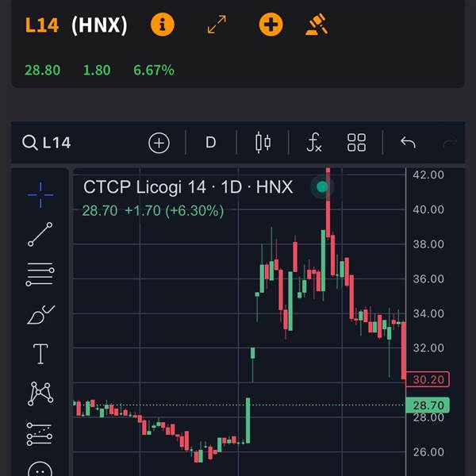Change the chart type via the candlestick icon
This screenshot has width=476, height=476.
point(263,142)
